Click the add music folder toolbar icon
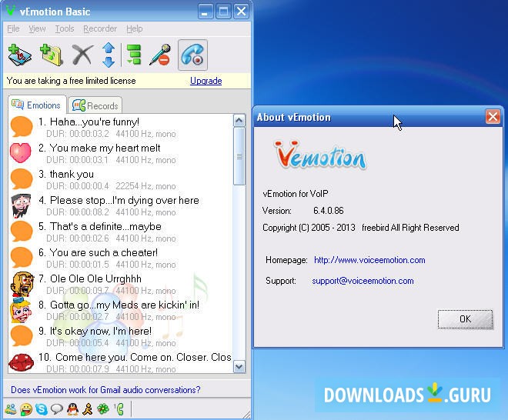 pyautogui.click(x=52, y=55)
